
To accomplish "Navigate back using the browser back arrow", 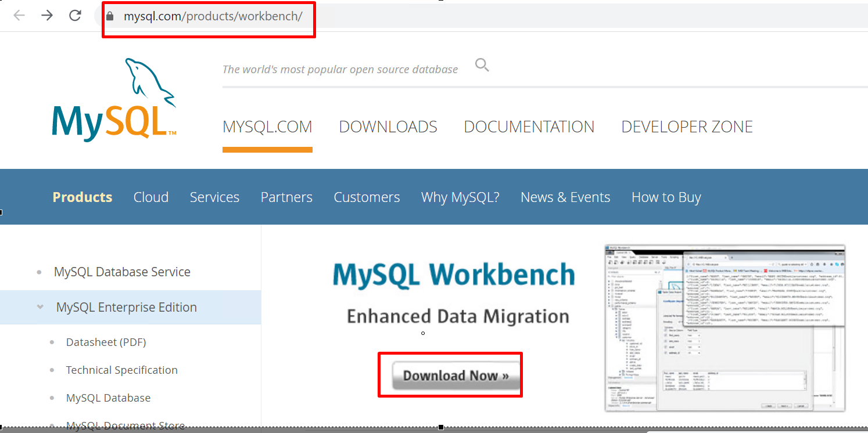I will 19,16.
